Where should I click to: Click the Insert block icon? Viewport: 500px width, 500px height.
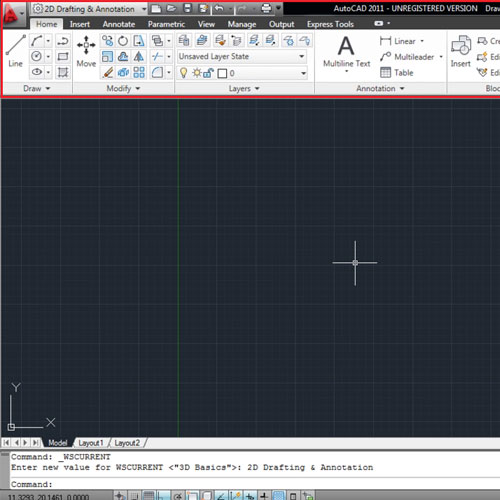pyautogui.click(x=461, y=51)
